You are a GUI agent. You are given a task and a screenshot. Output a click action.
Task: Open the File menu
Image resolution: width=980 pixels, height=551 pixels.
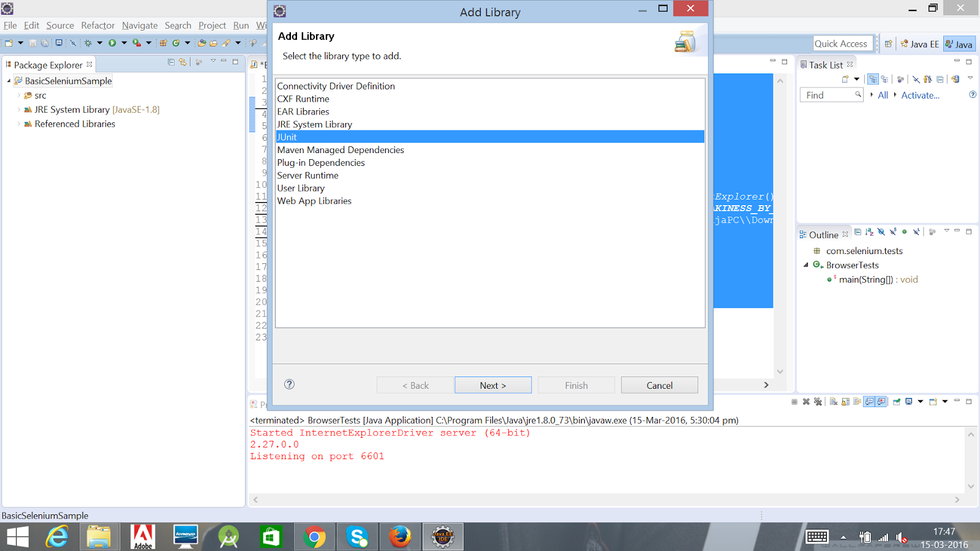click(x=10, y=25)
